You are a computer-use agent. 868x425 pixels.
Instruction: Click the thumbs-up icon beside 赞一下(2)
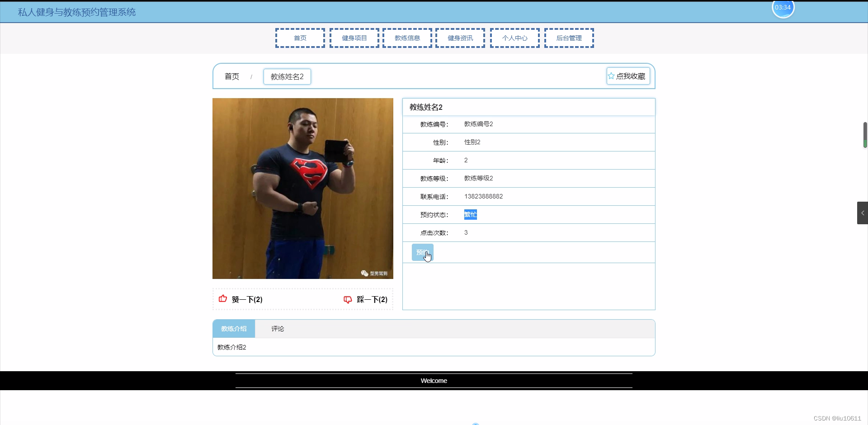pyautogui.click(x=222, y=299)
